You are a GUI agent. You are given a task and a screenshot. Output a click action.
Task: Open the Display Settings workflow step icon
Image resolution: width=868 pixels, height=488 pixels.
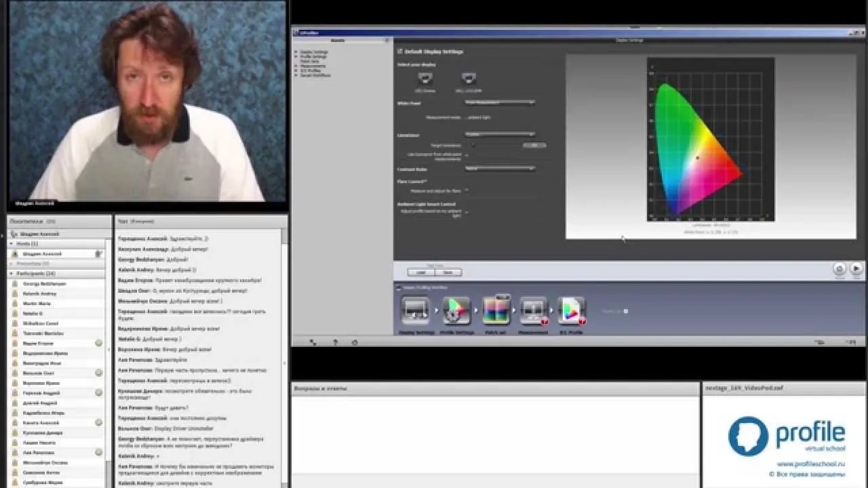[x=416, y=310]
